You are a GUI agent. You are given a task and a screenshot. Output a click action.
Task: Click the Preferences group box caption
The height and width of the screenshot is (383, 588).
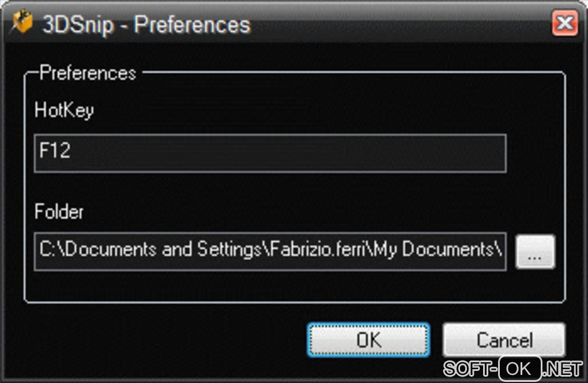coord(88,73)
